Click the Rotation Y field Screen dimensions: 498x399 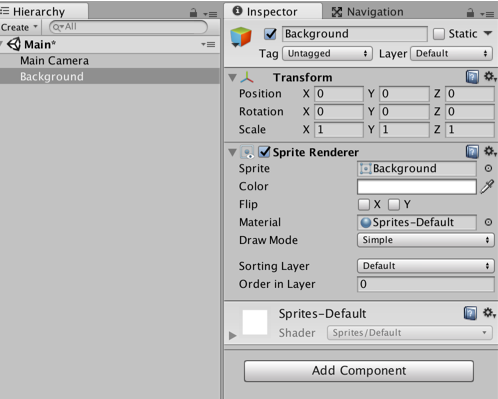click(404, 112)
